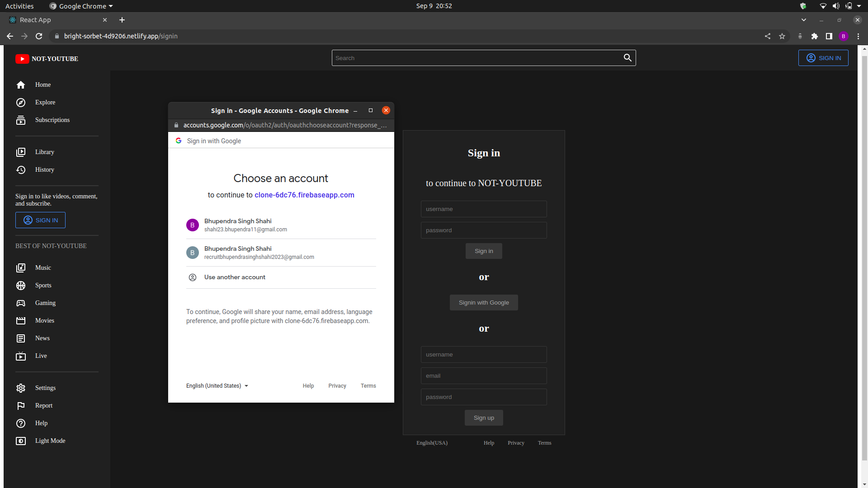
Task: Open the Privacy link in the Google popup
Action: (x=337, y=385)
